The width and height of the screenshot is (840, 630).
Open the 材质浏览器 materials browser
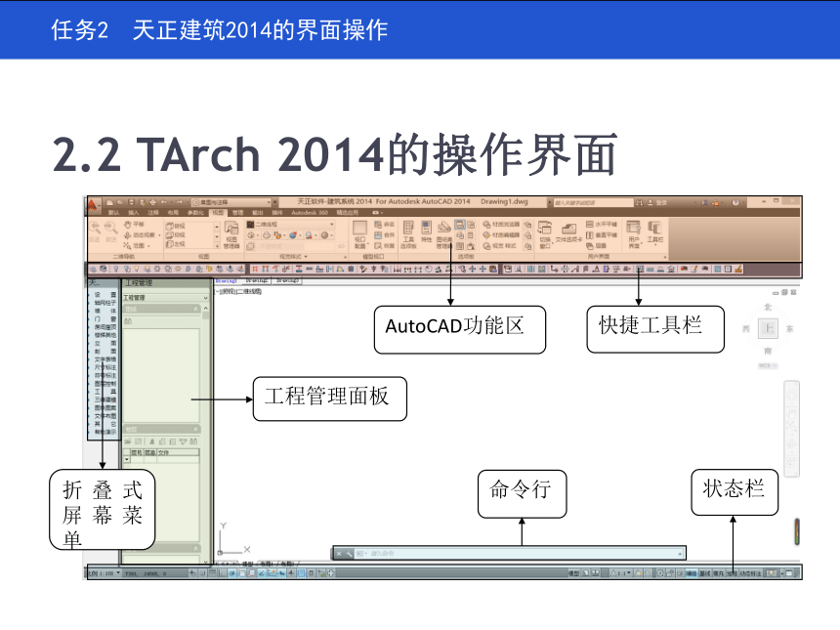[501, 225]
